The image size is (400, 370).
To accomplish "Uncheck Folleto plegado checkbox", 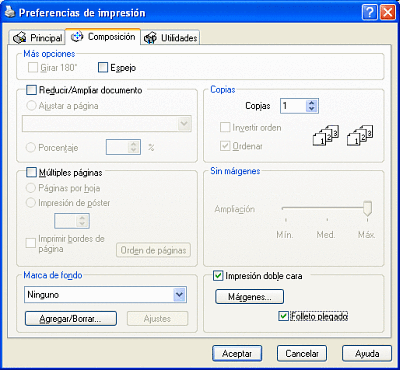I will point(283,316).
